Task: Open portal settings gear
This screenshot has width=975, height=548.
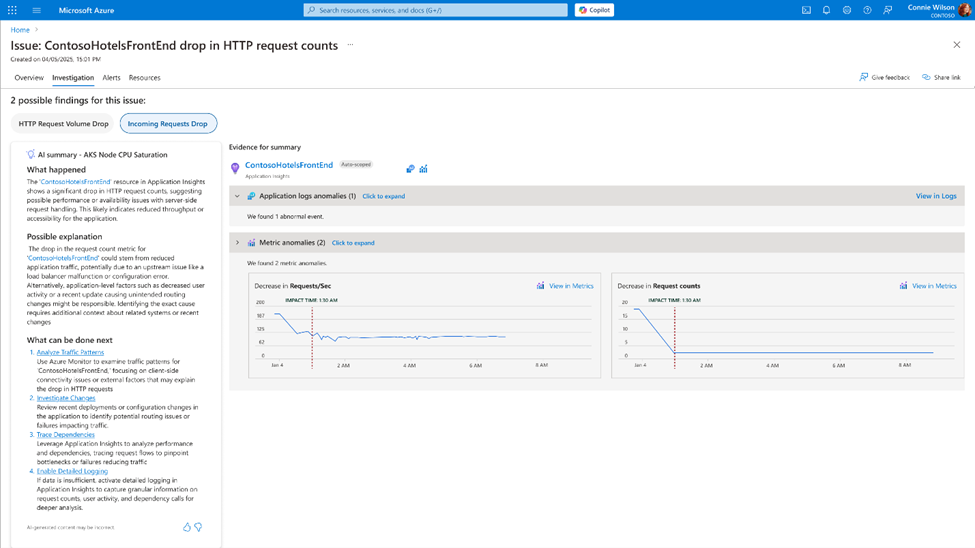Action: tap(847, 10)
